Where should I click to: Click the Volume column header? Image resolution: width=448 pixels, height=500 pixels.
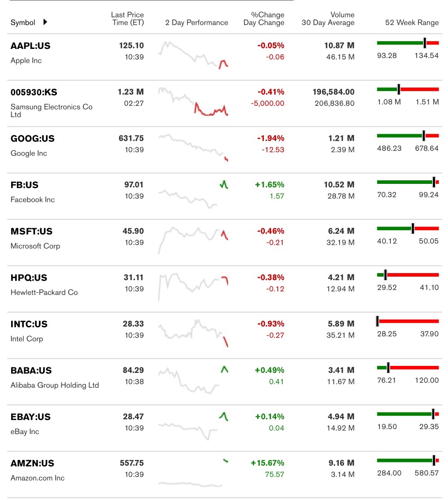click(x=342, y=15)
